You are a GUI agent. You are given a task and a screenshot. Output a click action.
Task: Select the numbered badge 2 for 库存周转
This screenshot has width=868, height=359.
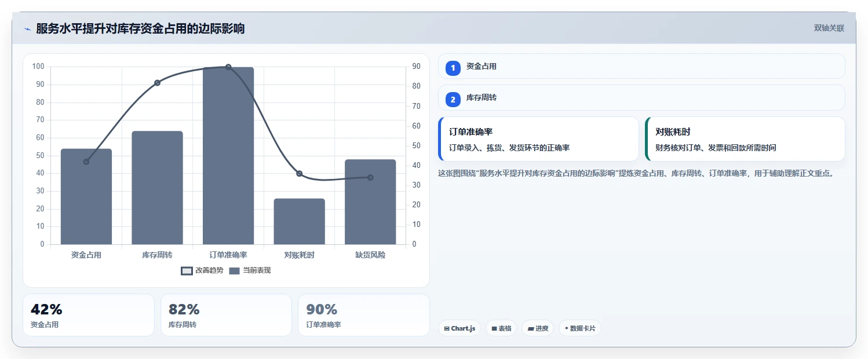pyautogui.click(x=453, y=99)
